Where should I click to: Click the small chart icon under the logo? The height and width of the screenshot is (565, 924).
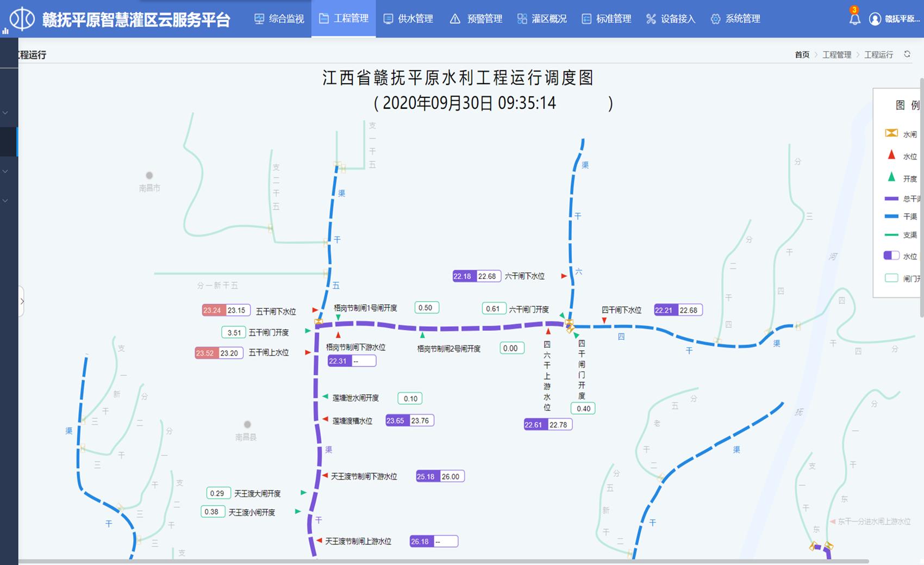5,31
